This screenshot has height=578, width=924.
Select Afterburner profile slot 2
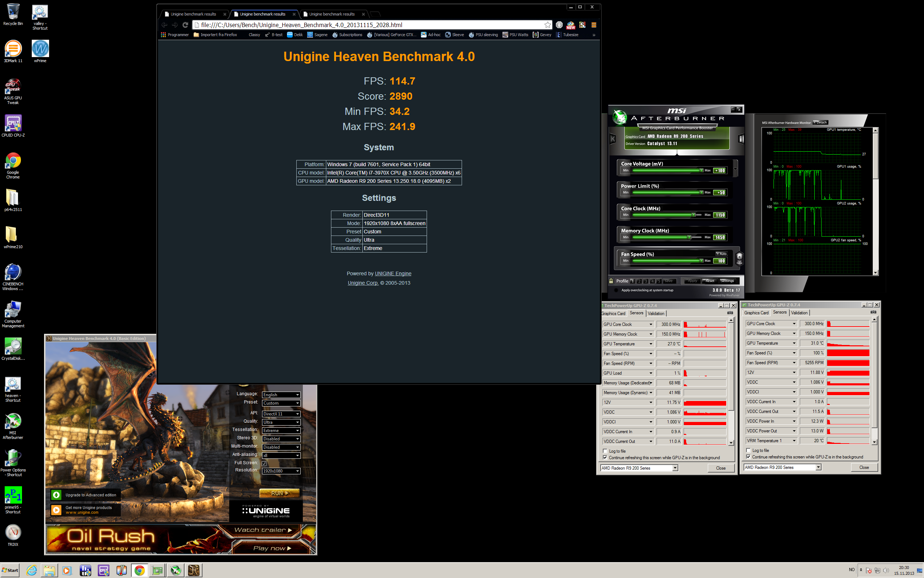(639, 281)
